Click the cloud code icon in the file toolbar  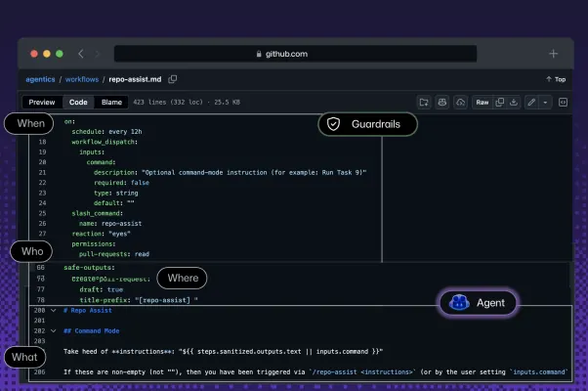pos(460,102)
